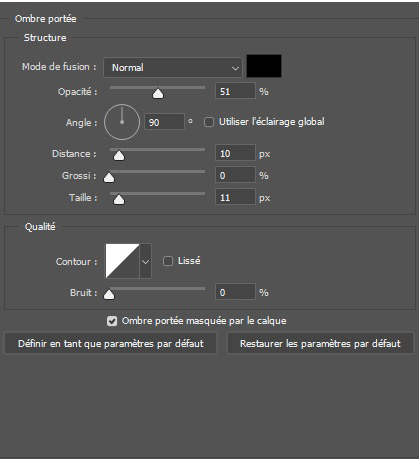Click the Opacité slider handle
Image resolution: width=419 pixels, height=459 pixels.
point(158,94)
